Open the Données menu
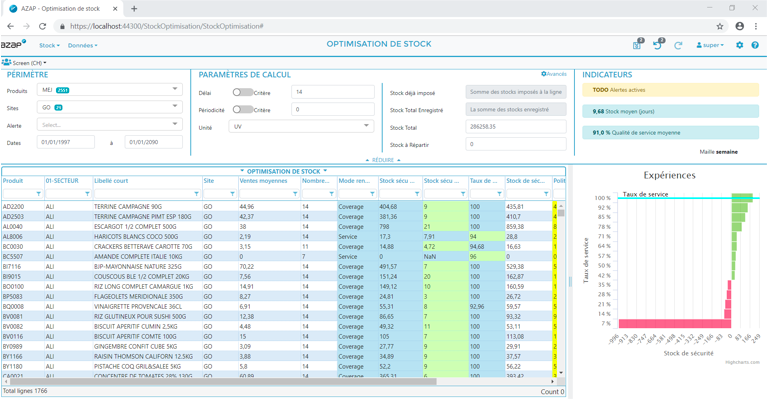Viewport: 769px width, 399px height. tap(82, 46)
